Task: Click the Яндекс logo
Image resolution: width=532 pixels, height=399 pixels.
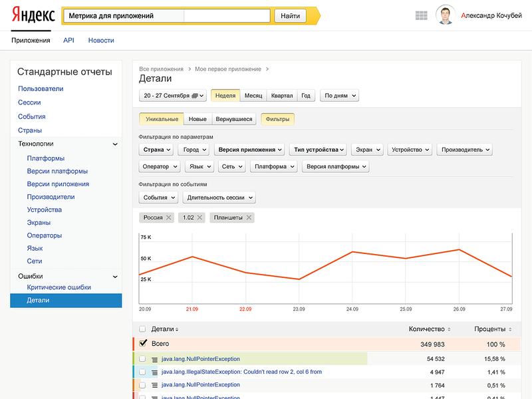Action: (31, 16)
